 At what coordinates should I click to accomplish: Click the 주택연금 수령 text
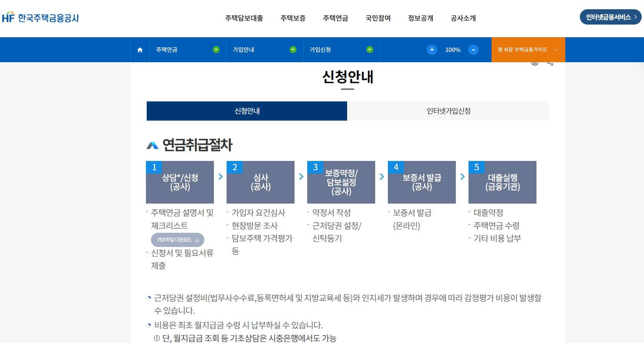tap(497, 225)
